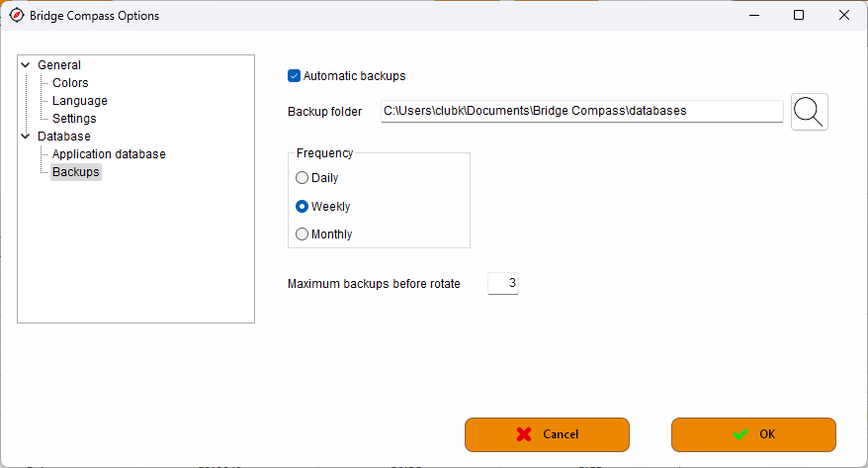Select the Monthly frequency option
This screenshot has height=468, width=868.
[302, 234]
